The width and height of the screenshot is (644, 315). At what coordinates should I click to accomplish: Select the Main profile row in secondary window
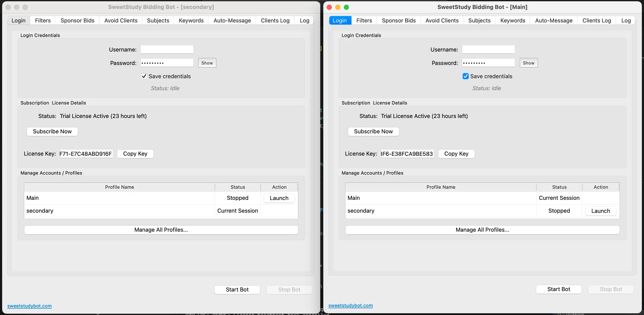[x=161, y=198]
